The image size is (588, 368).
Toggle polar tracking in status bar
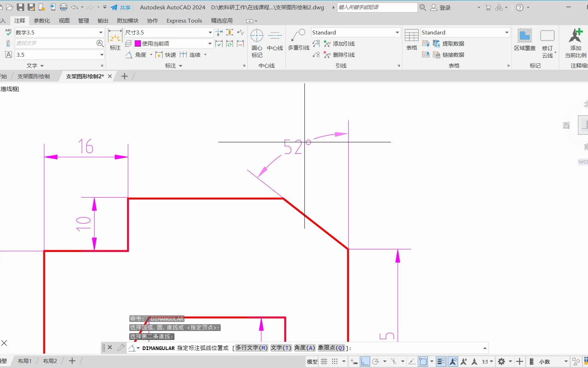point(376,362)
